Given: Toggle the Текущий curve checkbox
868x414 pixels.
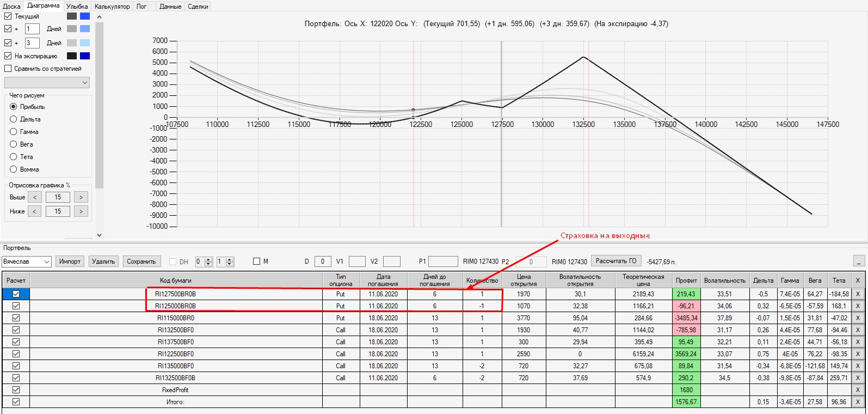Looking at the screenshot, I should (8, 16).
